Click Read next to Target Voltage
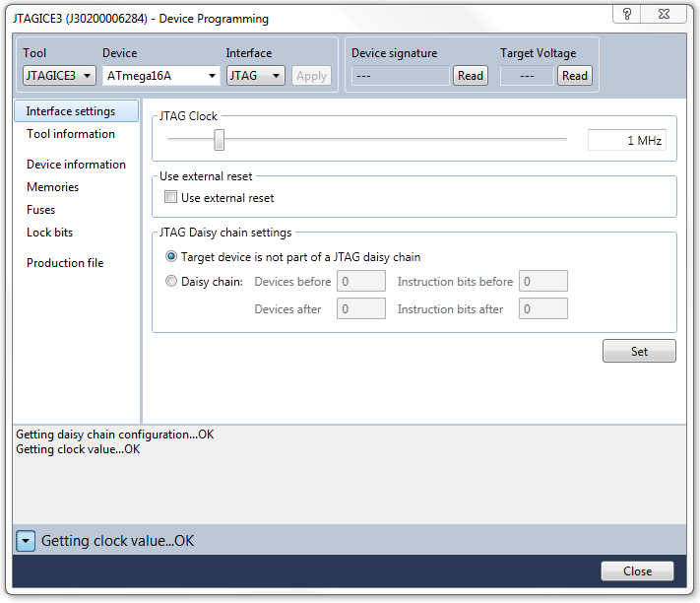700x603 pixels. [575, 76]
